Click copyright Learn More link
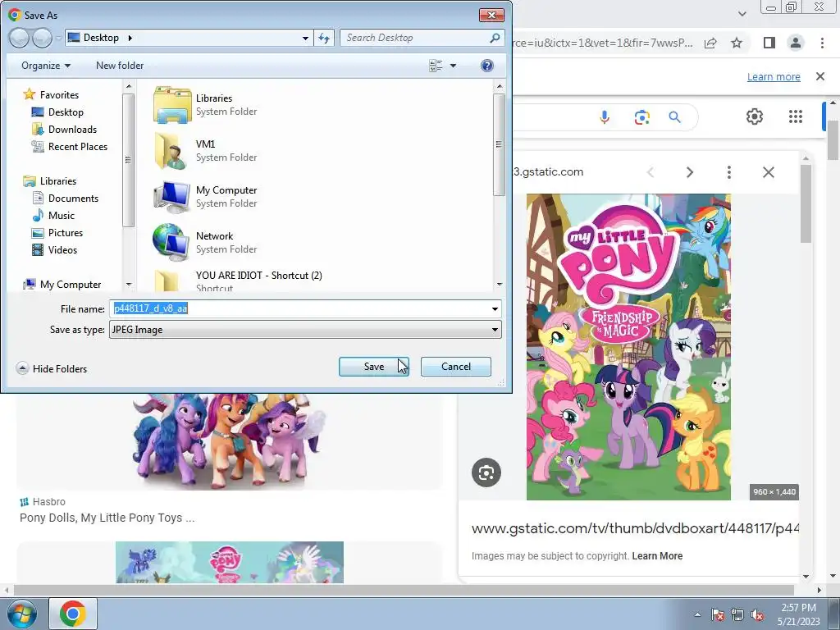The width and height of the screenshot is (840, 630). (657, 556)
